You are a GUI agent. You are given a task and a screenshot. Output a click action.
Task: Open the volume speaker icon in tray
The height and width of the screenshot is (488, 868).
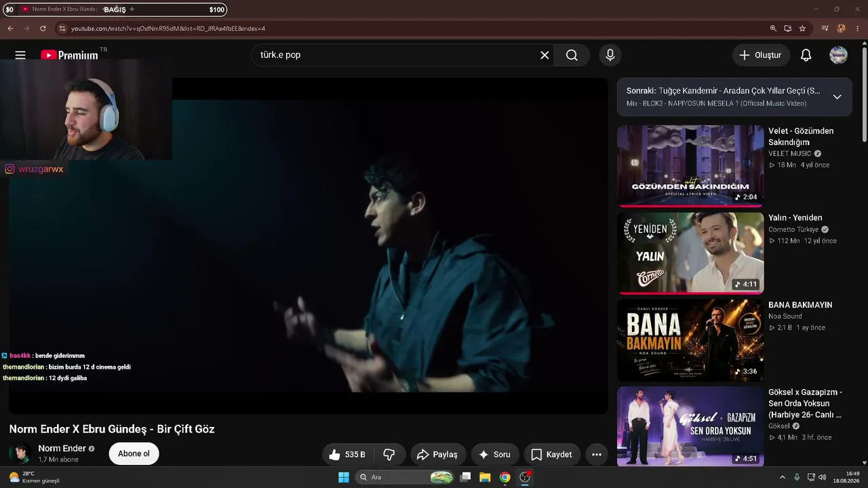(822, 477)
